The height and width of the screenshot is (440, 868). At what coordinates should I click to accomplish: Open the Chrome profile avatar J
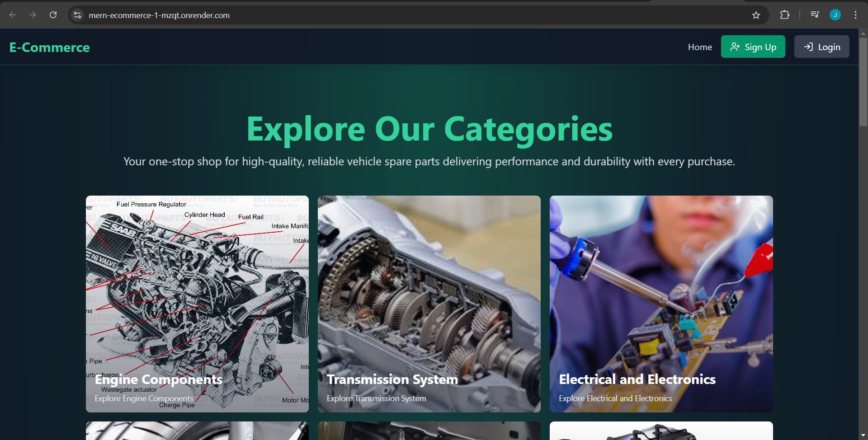coord(835,15)
